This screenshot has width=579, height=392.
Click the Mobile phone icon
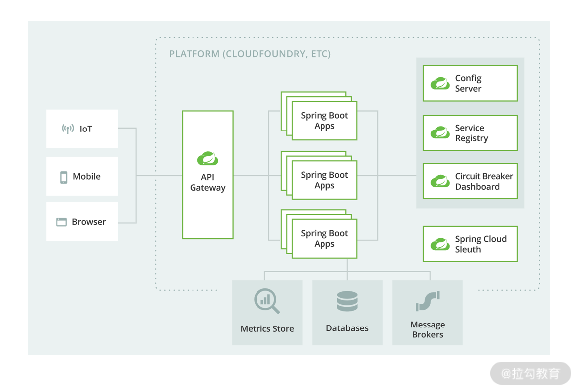point(64,177)
